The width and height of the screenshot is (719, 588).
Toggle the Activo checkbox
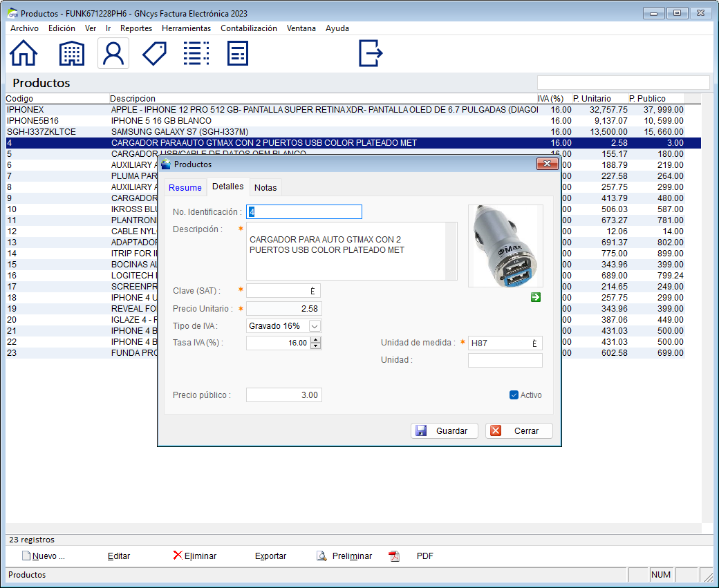click(514, 395)
